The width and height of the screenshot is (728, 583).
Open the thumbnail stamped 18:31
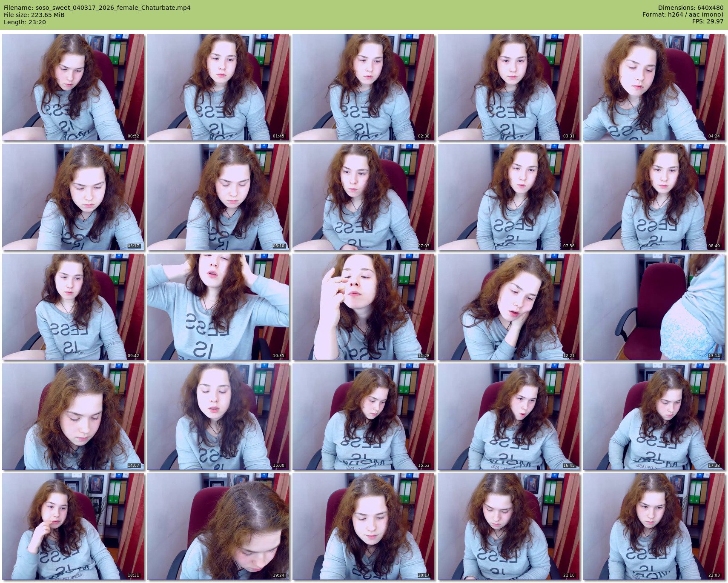(73, 526)
